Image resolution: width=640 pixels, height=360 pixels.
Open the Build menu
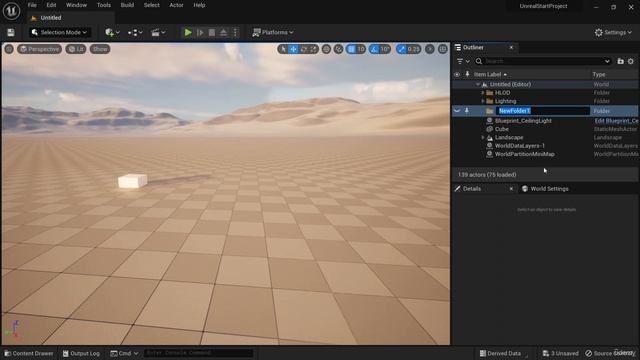coord(127,5)
